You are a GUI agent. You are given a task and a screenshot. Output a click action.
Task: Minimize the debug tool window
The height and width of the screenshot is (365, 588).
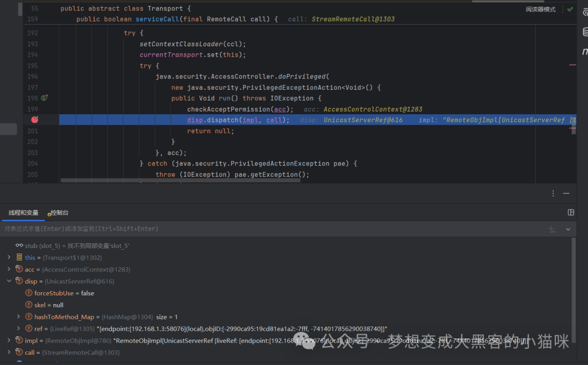point(566,193)
